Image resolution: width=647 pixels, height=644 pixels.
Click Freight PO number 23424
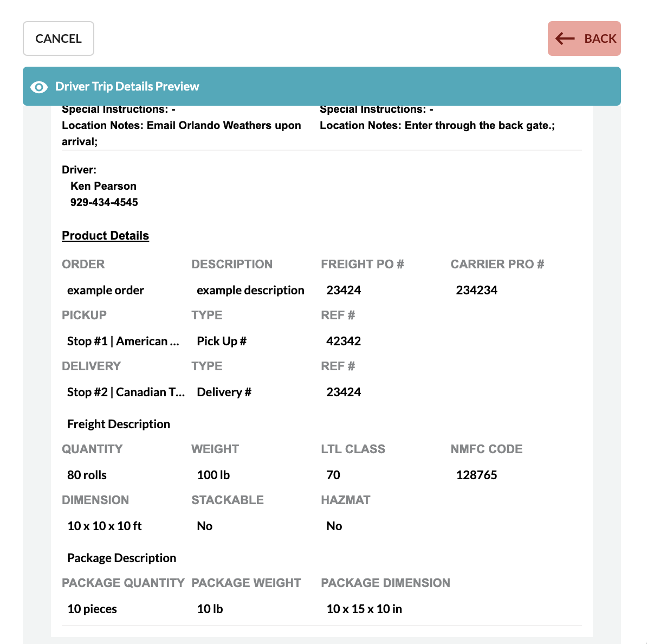click(x=344, y=290)
